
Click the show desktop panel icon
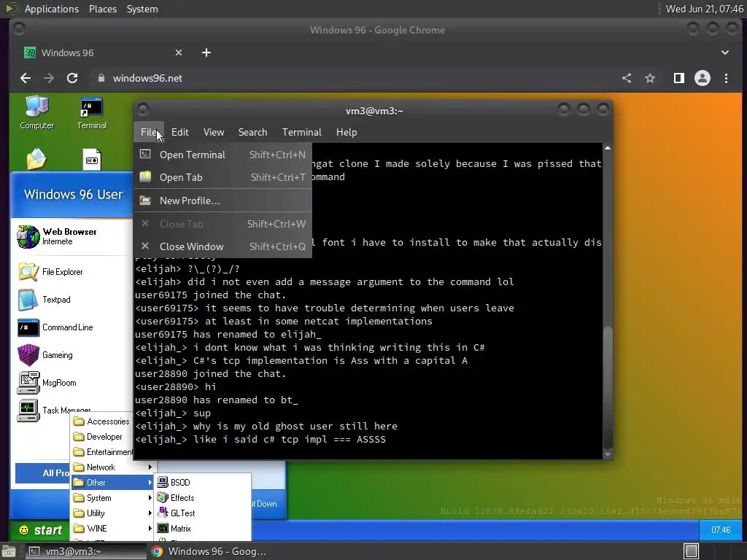click(8, 552)
